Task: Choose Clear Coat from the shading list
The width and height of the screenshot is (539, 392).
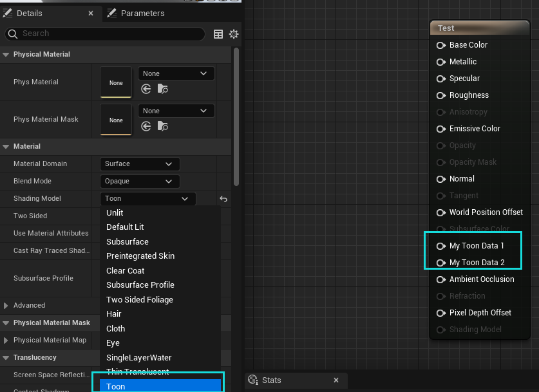Action: [126, 271]
